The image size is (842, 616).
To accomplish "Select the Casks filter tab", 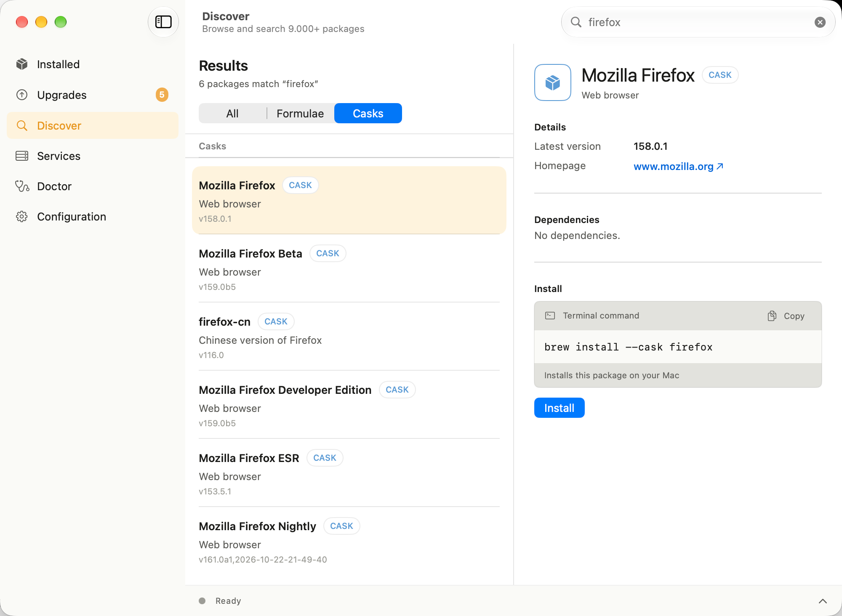I will click(x=368, y=114).
